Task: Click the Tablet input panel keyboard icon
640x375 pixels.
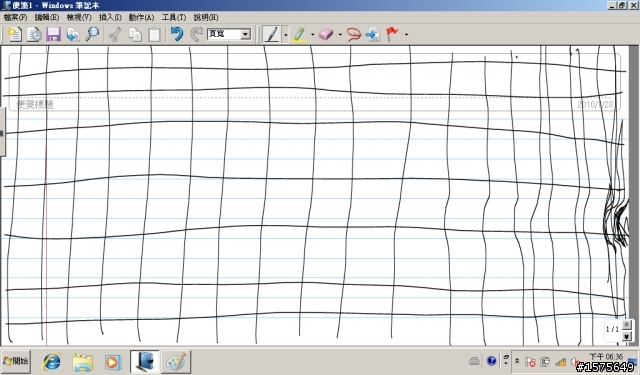Action: click(474, 361)
